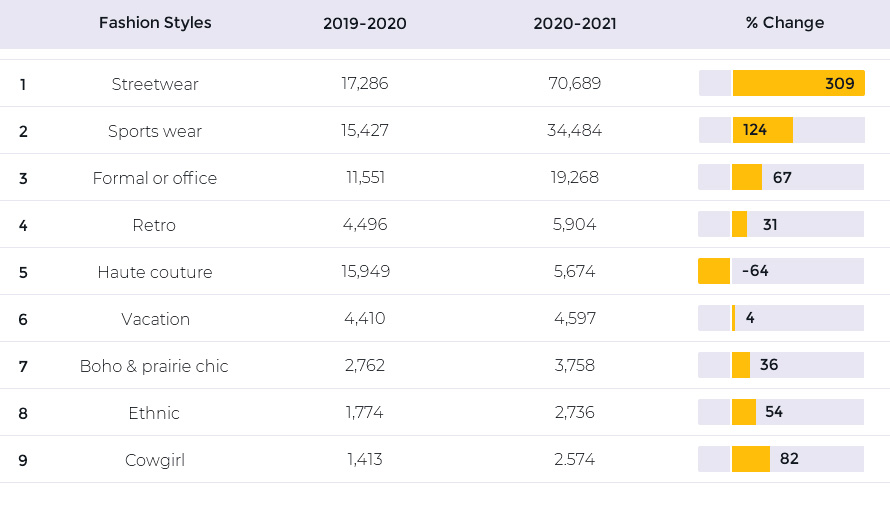The width and height of the screenshot is (890, 530).
Task: Click the 70,689 Streetwear value
Action: pyautogui.click(x=574, y=83)
